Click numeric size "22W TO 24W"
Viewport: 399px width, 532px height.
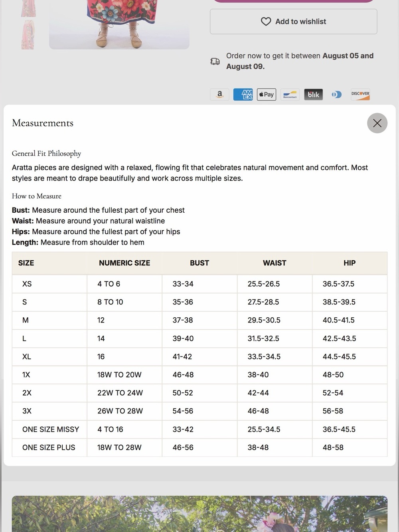(x=120, y=393)
